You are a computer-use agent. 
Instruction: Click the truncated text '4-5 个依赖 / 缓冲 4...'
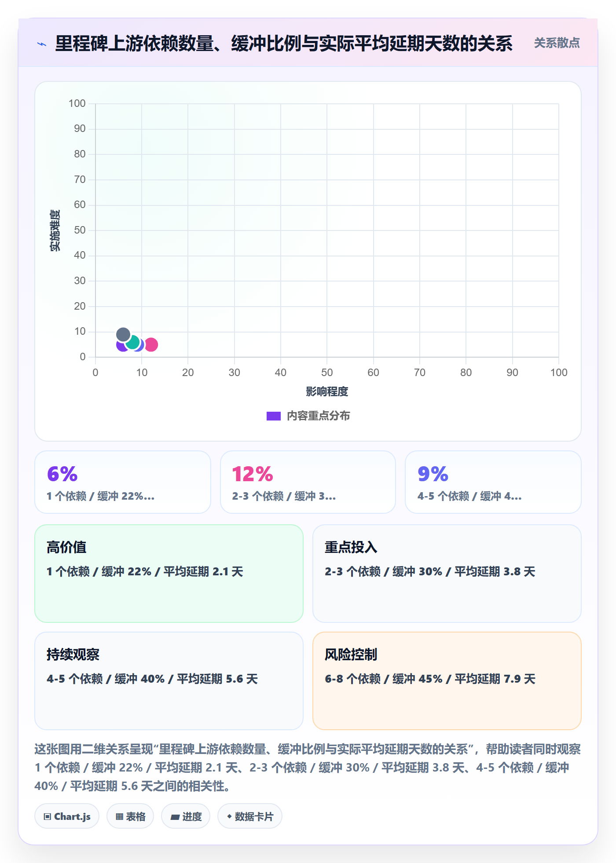coord(470,496)
